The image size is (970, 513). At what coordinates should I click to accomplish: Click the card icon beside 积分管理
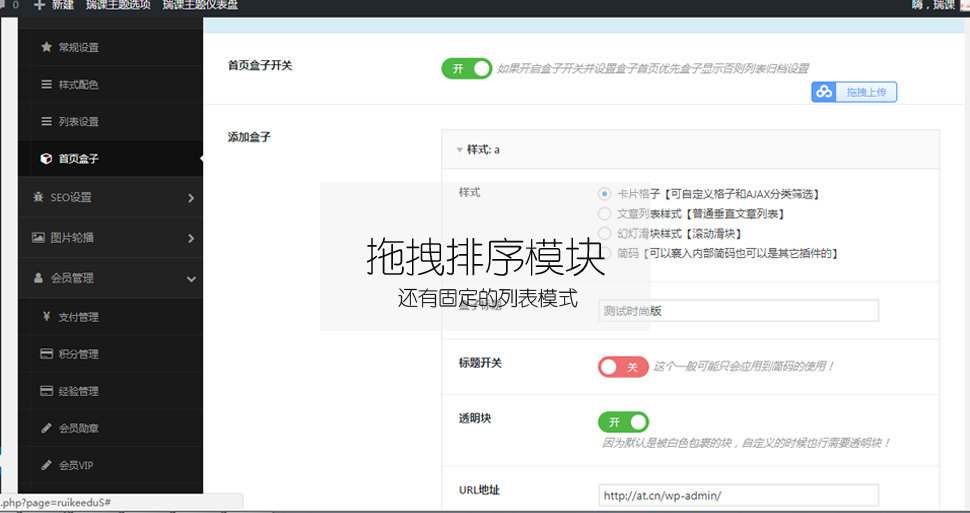point(46,354)
